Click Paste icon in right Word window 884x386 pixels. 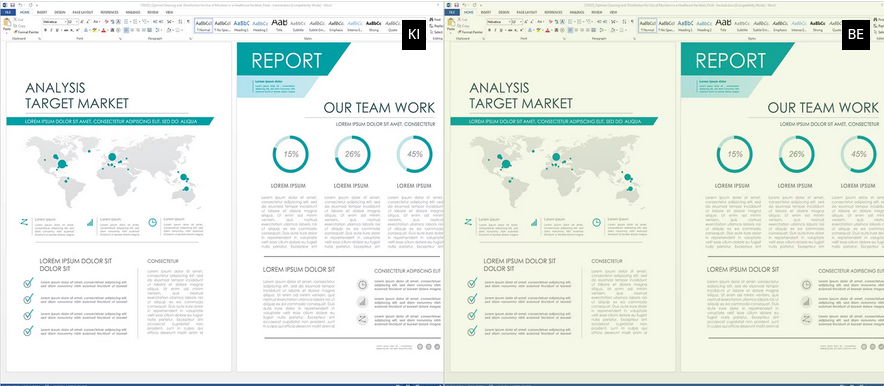click(451, 22)
